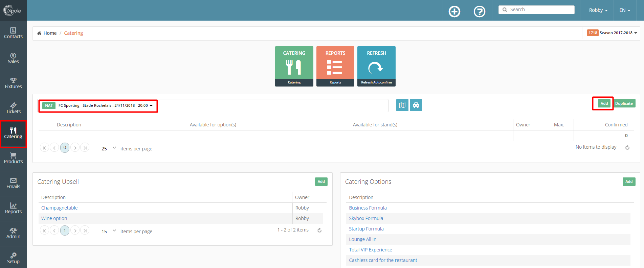Screen dimensions: 644x268
Task: Open the EN language dropdown
Action: 625,10
